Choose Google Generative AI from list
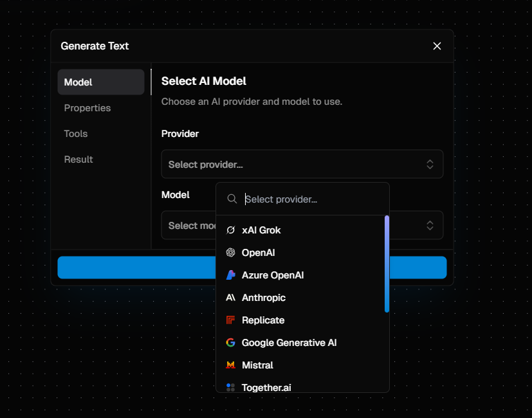This screenshot has height=418, width=532. coord(289,343)
